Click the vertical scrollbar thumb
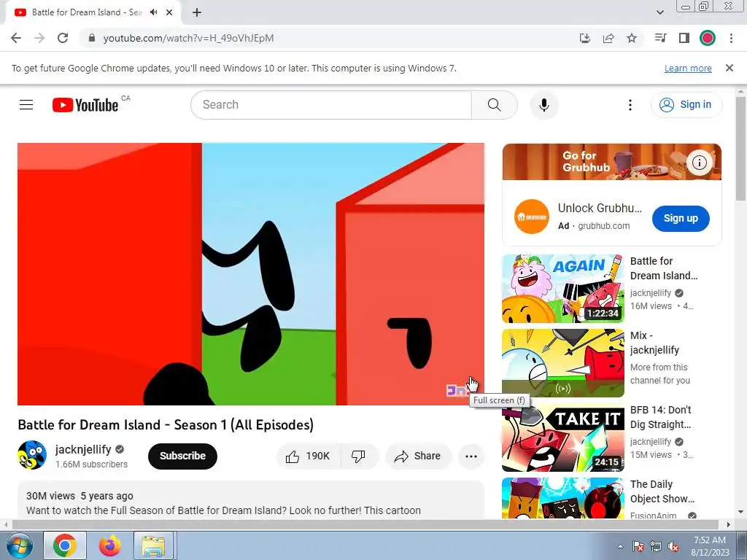747x560 pixels. [741, 149]
